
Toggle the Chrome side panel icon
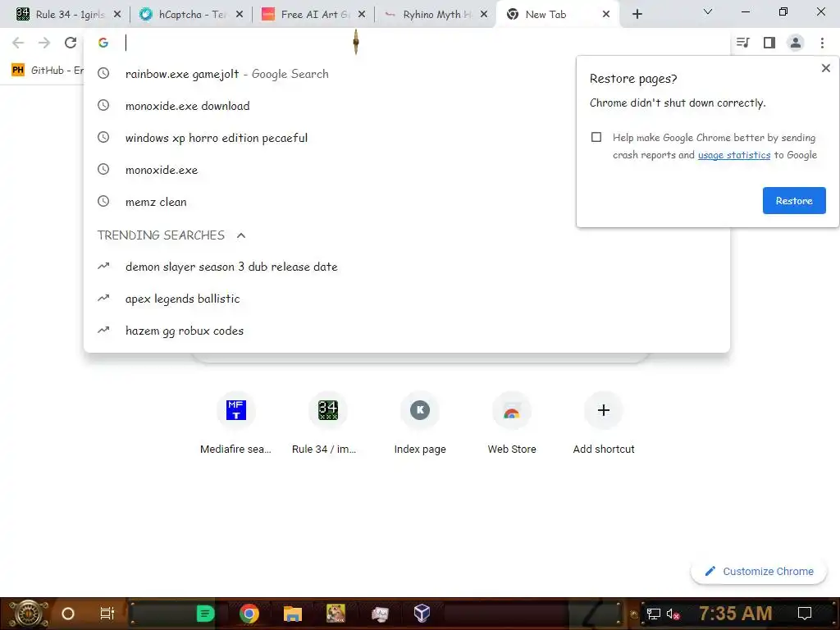(769, 43)
